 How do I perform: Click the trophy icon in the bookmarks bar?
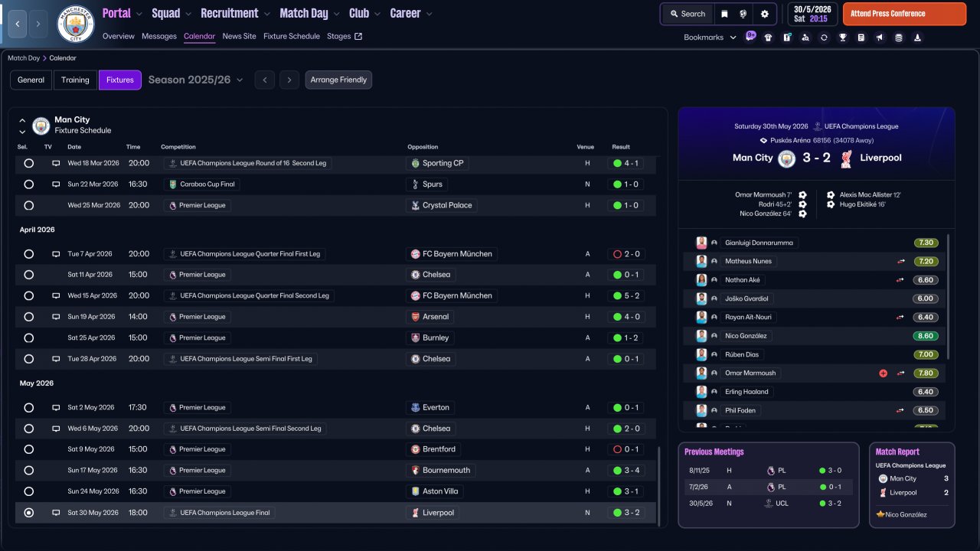pyautogui.click(x=842, y=37)
